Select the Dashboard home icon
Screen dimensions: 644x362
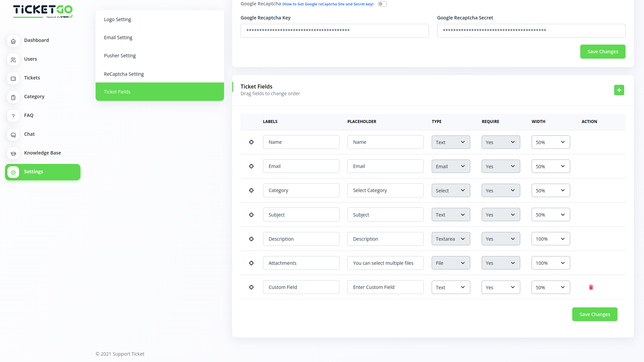[x=13, y=41]
